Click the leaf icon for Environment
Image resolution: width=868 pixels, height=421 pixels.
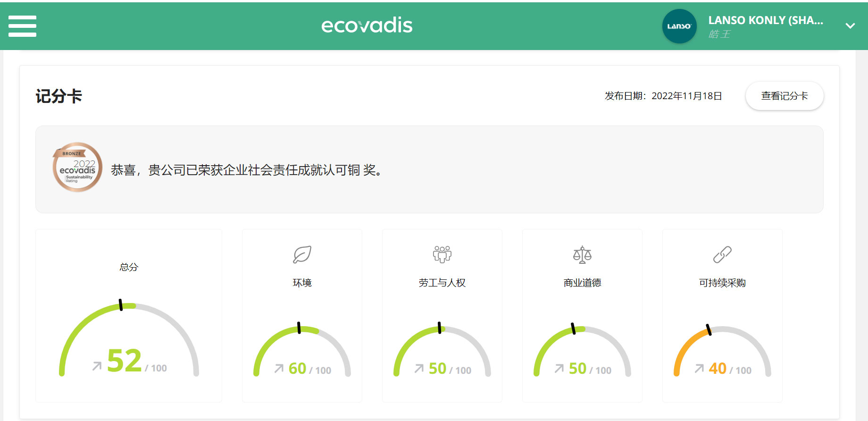click(x=302, y=254)
